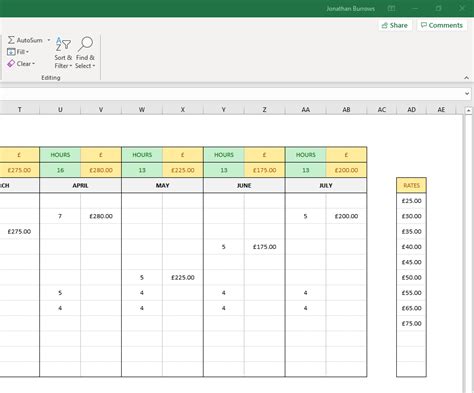Select column V header
Viewport: 474px width, 393px height.
click(x=101, y=109)
